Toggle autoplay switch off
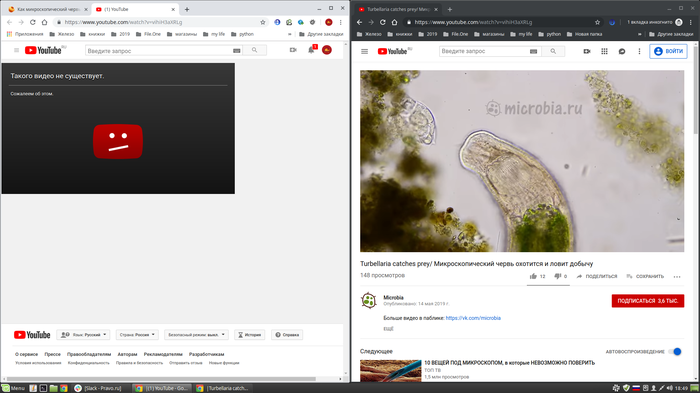This screenshot has height=393, width=700. (675, 351)
